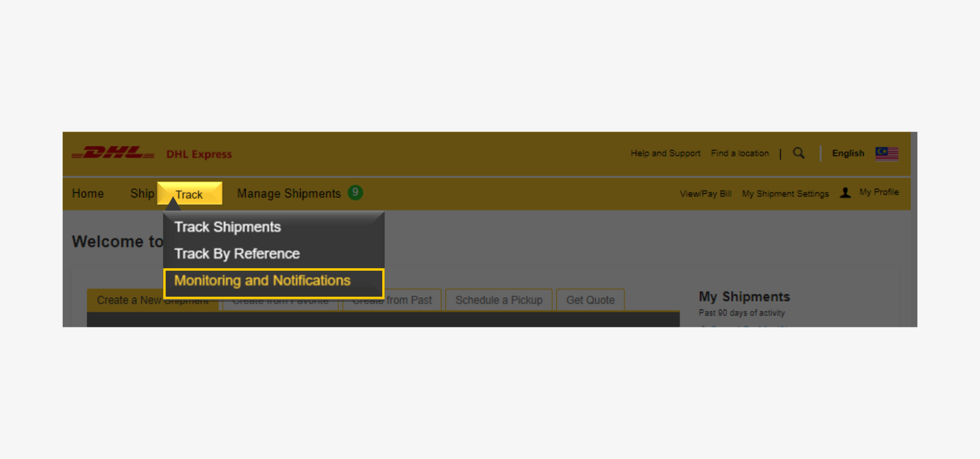
Task: Switch to Create a New Shipment tab
Action: (x=152, y=300)
